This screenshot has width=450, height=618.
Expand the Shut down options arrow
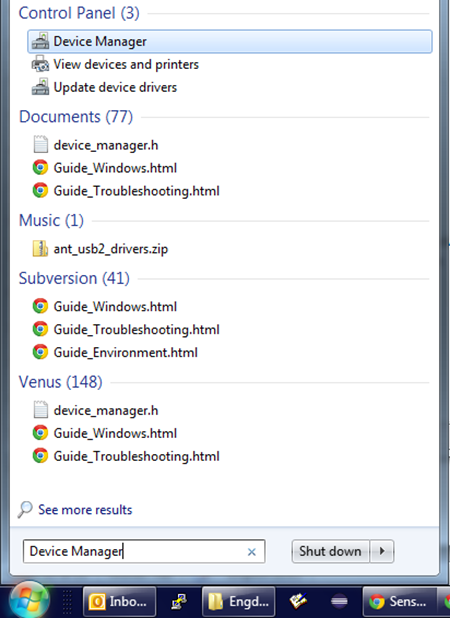[x=381, y=551]
